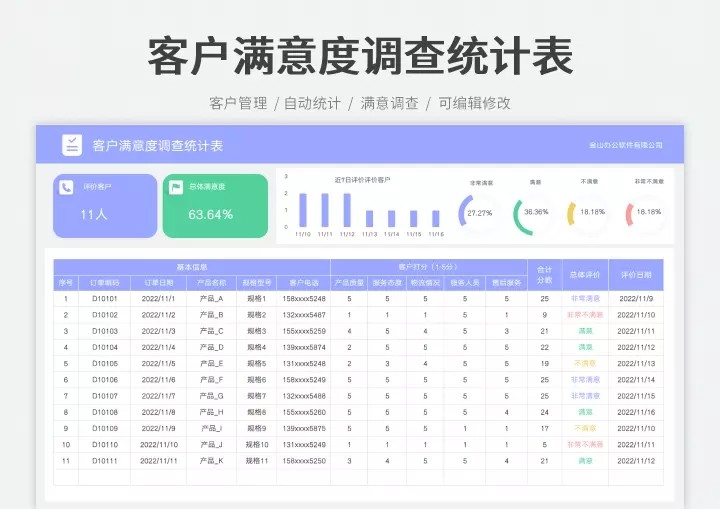The height and width of the screenshot is (509, 720).
Task: Select the total score 19 in D10105 row
Action: pyautogui.click(x=545, y=363)
